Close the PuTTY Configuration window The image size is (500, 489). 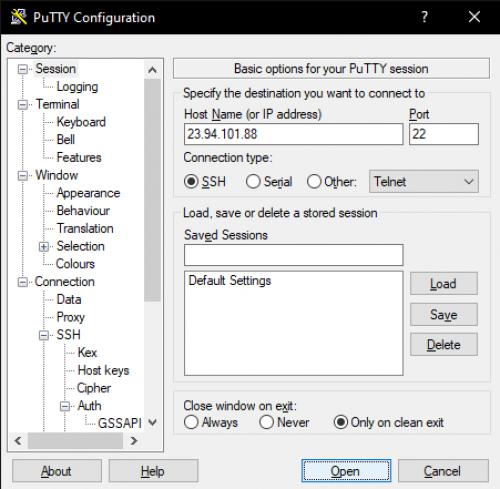point(474,17)
